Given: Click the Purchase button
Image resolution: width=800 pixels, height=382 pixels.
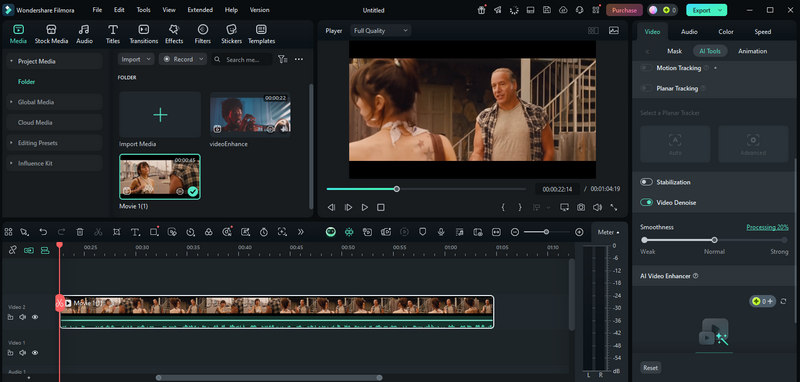Looking at the screenshot, I should coord(624,10).
